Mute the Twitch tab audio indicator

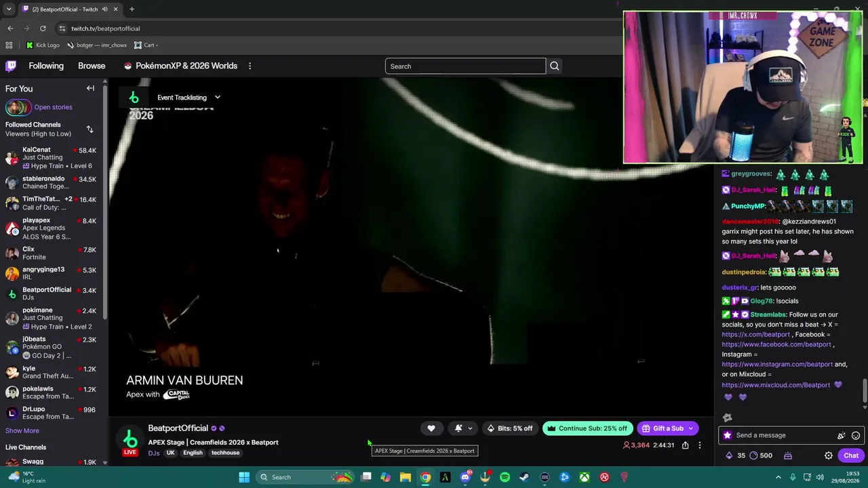tap(105, 9)
